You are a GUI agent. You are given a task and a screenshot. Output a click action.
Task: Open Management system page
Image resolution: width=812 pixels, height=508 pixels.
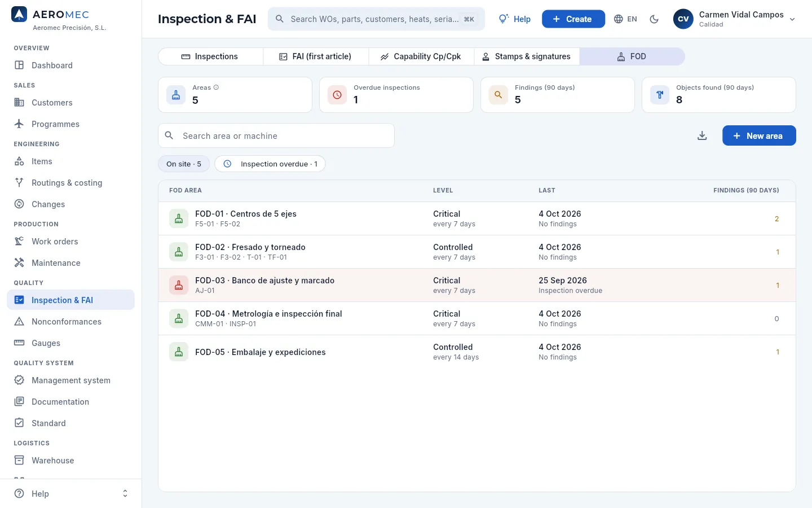pyautogui.click(x=70, y=380)
